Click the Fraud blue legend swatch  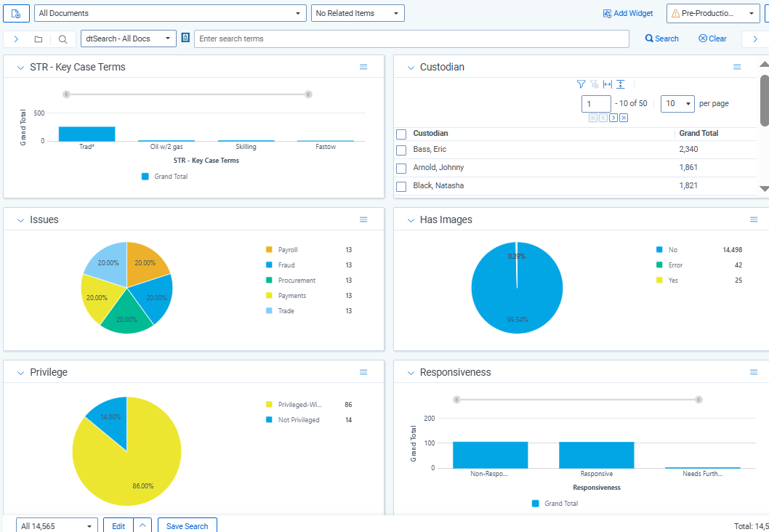click(x=269, y=265)
